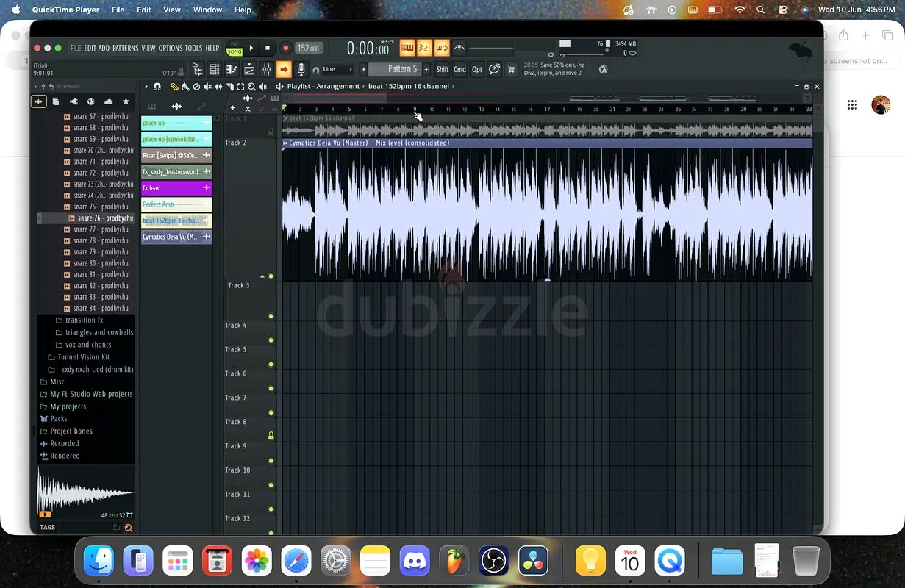The height and width of the screenshot is (588, 905).
Task: Mute Track 4 via its green light
Action: coord(271,340)
